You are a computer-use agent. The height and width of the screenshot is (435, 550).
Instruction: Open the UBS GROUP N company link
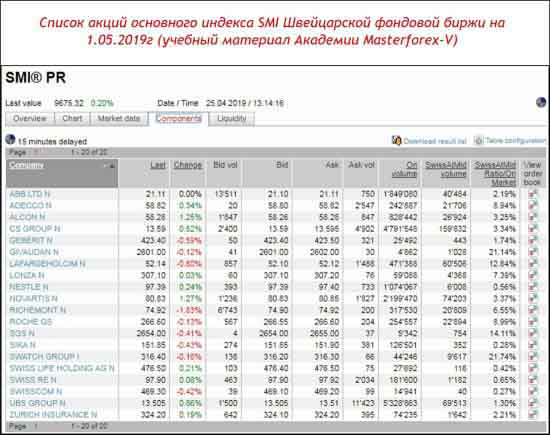click(x=38, y=403)
